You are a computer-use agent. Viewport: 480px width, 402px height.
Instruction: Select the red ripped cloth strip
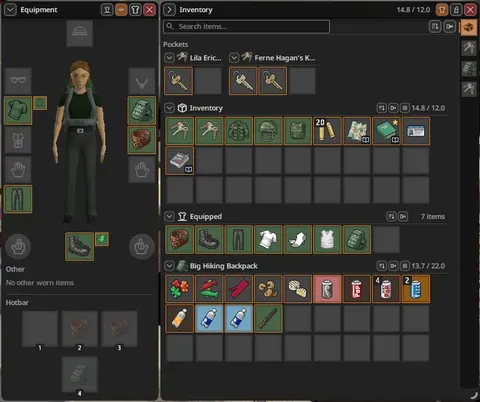tap(239, 289)
